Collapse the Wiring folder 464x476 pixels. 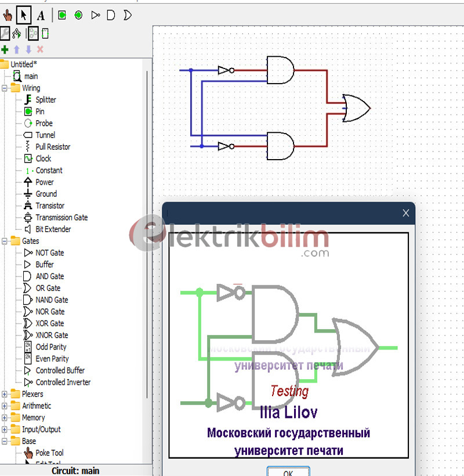tap(5, 88)
